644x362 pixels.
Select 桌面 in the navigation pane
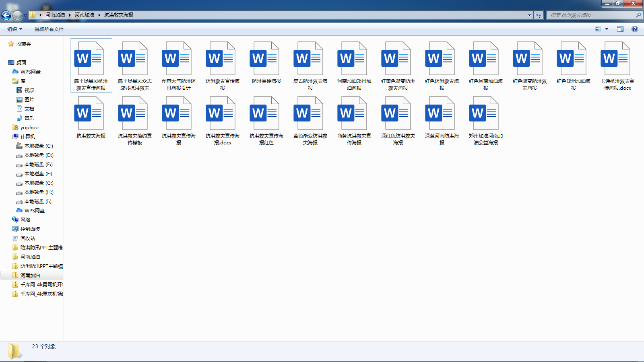pyautogui.click(x=21, y=62)
